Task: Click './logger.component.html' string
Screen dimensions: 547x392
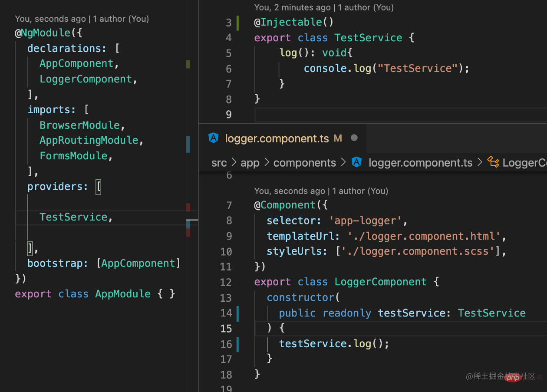Action: [x=424, y=236]
